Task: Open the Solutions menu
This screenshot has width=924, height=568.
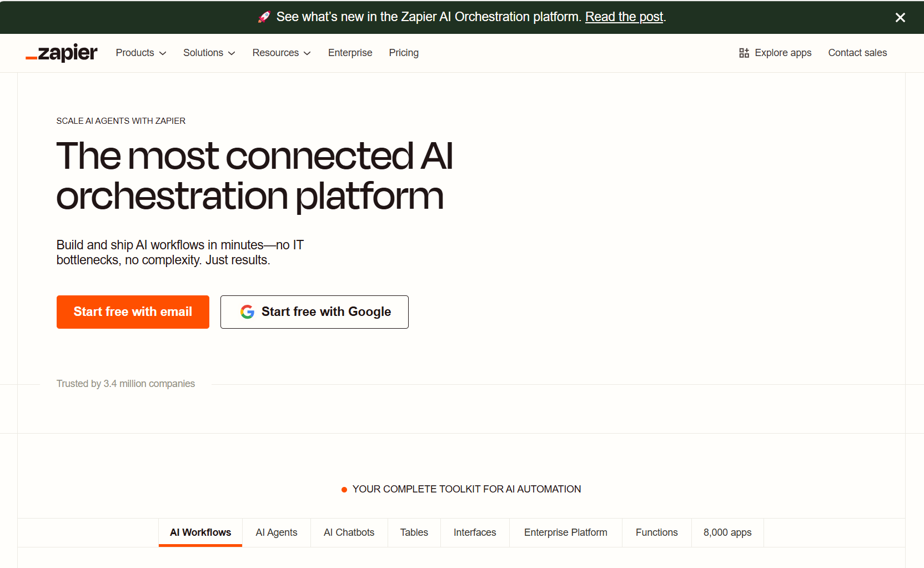Action: pyautogui.click(x=209, y=53)
